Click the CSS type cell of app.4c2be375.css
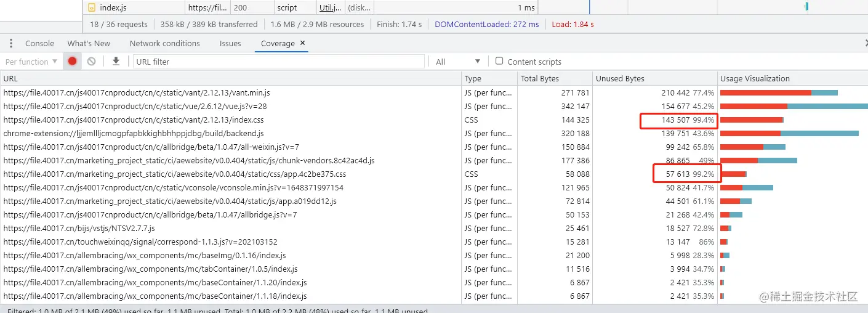Viewport: 868px width, 313px height. [489, 174]
